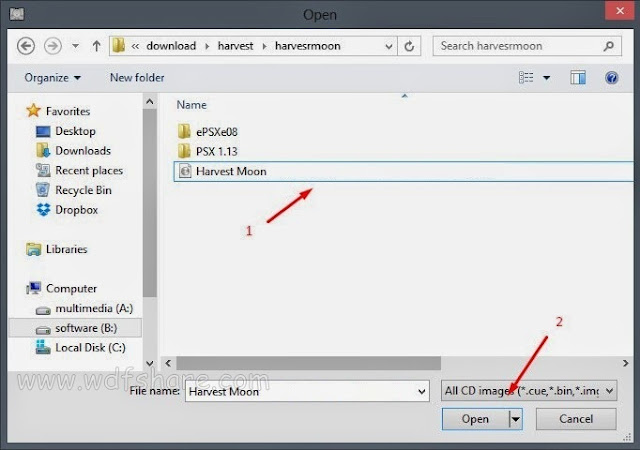Screen dimensions: 640x450
Task: Go back with the Back arrow button
Action: tap(26, 46)
